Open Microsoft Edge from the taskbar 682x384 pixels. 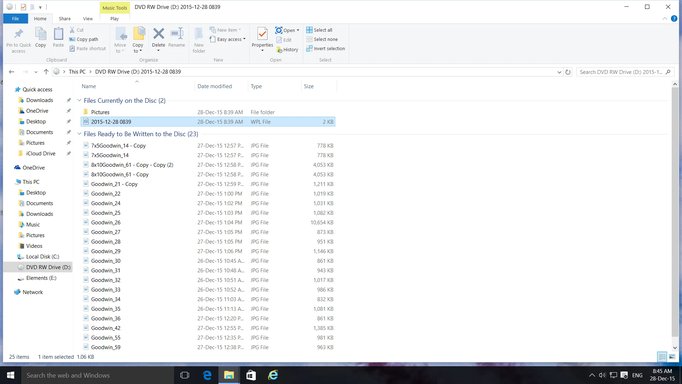[x=207, y=375]
